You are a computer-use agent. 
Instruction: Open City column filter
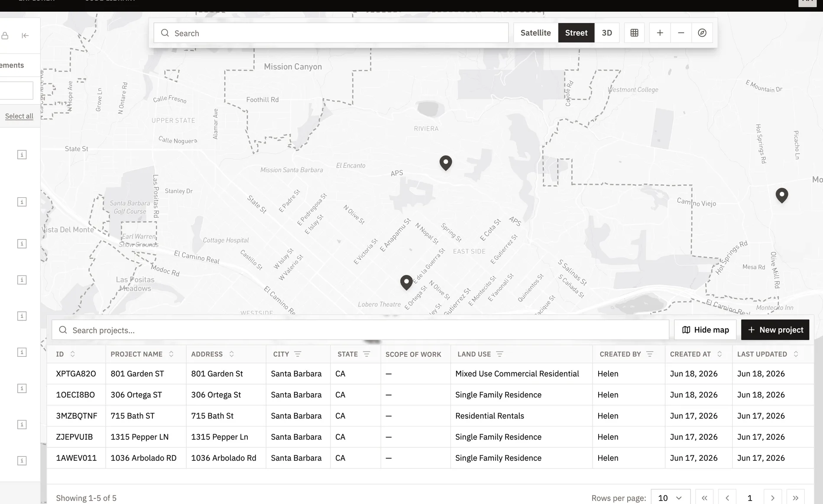click(298, 354)
